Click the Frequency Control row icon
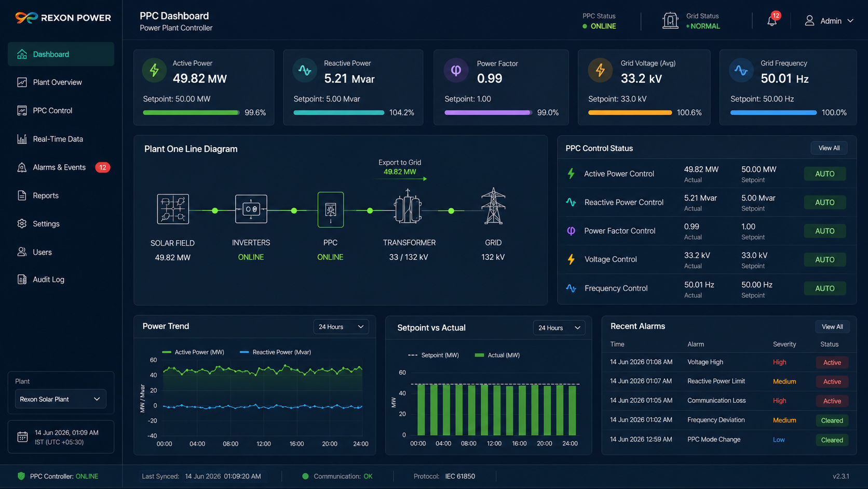This screenshot has height=489, width=868. [571, 288]
